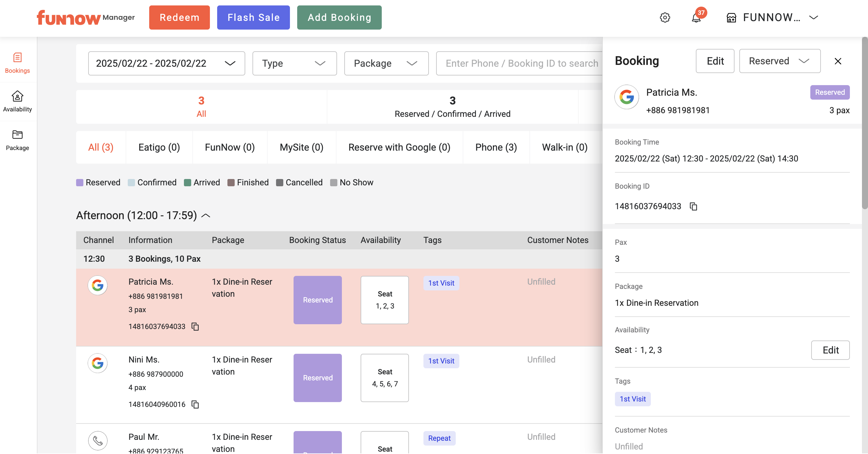Viewport: 868px width, 454px height.
Task: Click the Cancelled dark gray legend swatch
Action: pos(280,183)
